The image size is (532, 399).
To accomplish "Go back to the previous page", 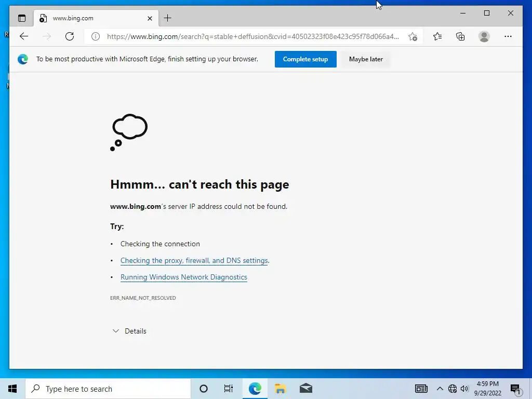I will tap(24, 36).
